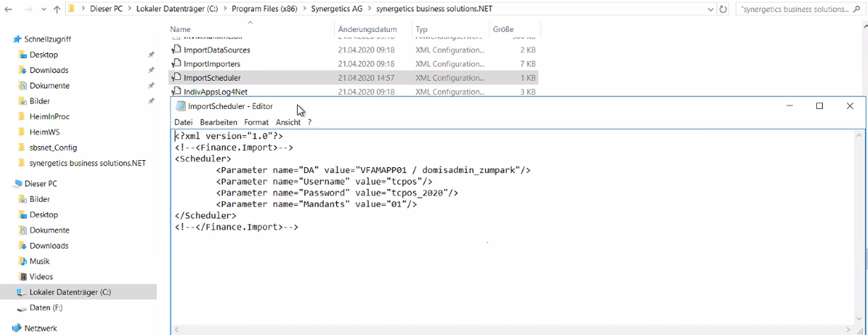The width and height of the screenshot is (868, 335).
Task: Open the Datei menu in Editor
Action: tap(183, 123)
